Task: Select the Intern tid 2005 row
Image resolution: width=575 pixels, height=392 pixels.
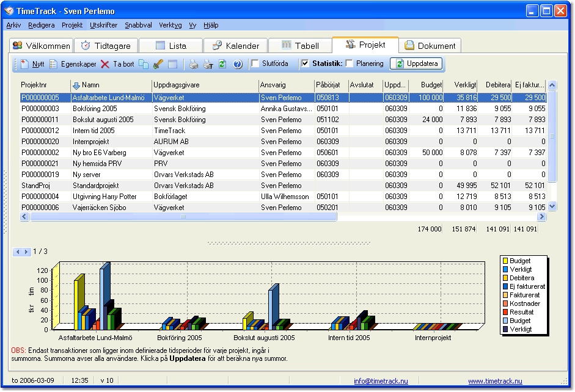Action: coord(283,131)
